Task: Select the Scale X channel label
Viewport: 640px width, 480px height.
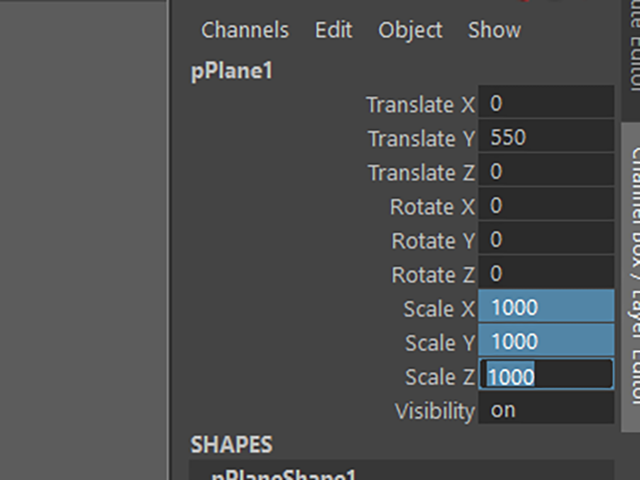Action: [439, 309]
